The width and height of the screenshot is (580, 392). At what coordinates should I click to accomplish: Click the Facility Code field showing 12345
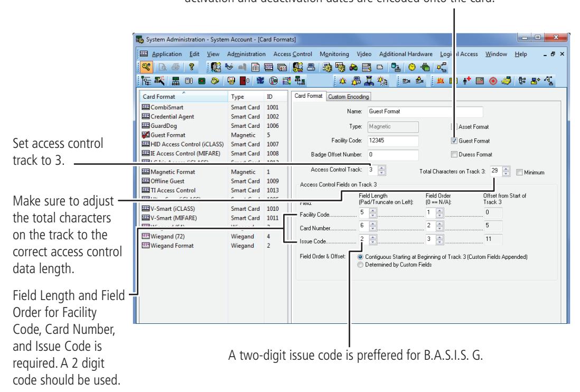point(393,141)
